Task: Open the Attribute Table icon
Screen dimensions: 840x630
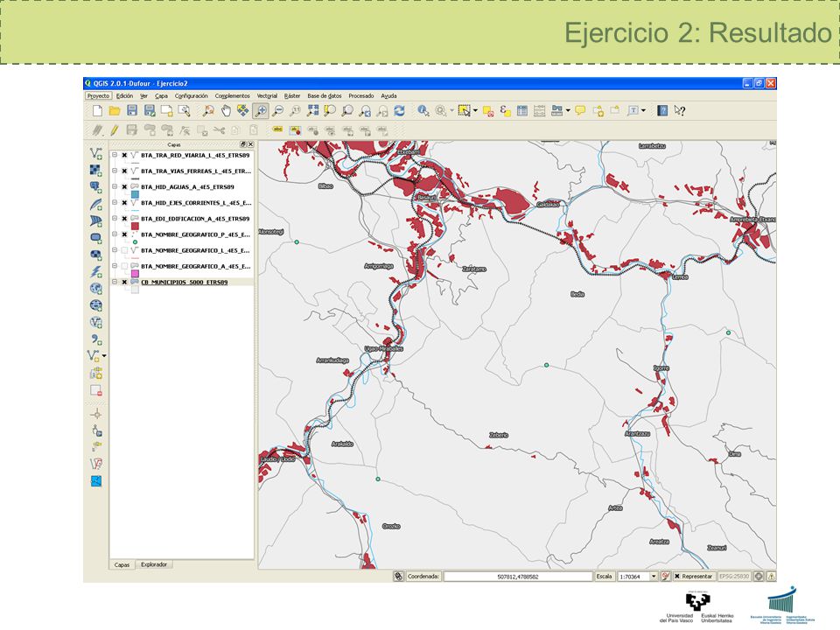Action: 522,111
